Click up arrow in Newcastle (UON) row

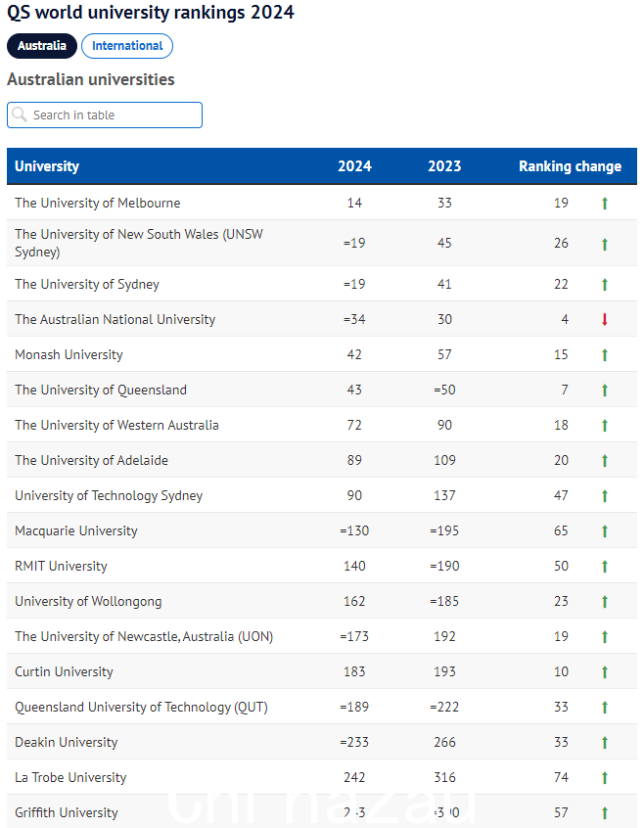pyautogui.click(x=605, y=637)
